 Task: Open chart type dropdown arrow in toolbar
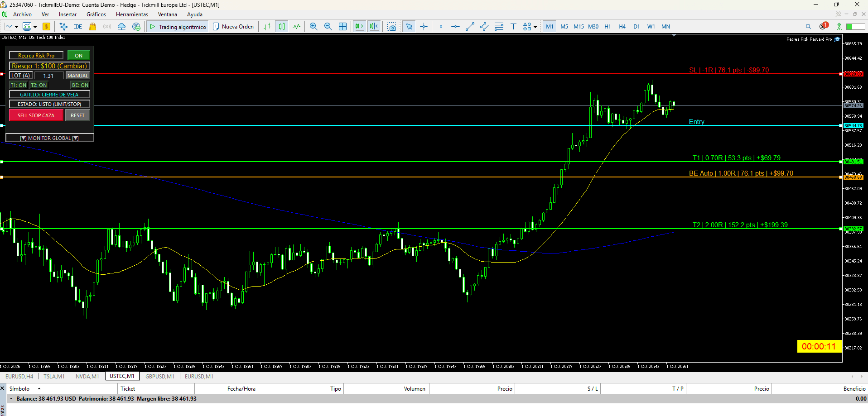click(16, 27)
